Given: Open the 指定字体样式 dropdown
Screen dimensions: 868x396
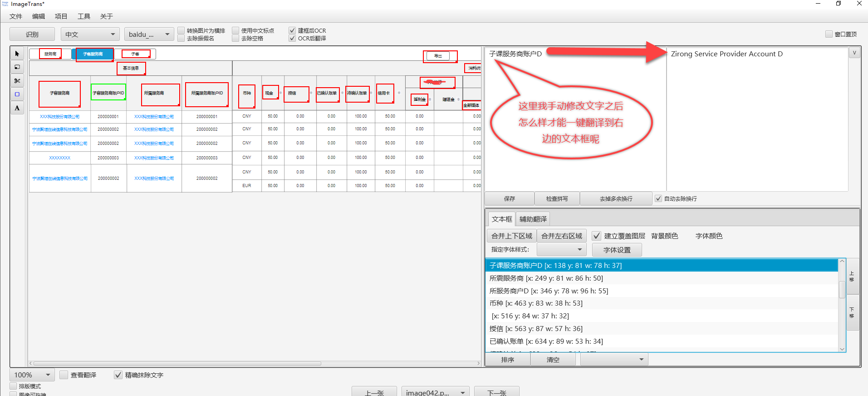Looking at the screenshot, I should [x=562, y=249].
